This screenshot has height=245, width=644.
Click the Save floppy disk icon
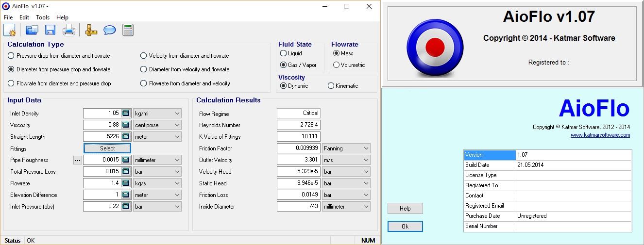(50, 30)
